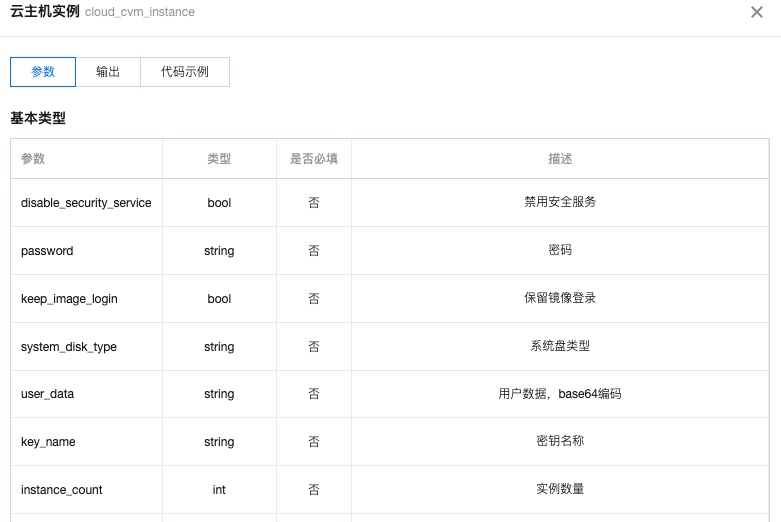Screen dimensions: 781x522
Task: Open the 代码示例 tab
Action: pos(185,72)
